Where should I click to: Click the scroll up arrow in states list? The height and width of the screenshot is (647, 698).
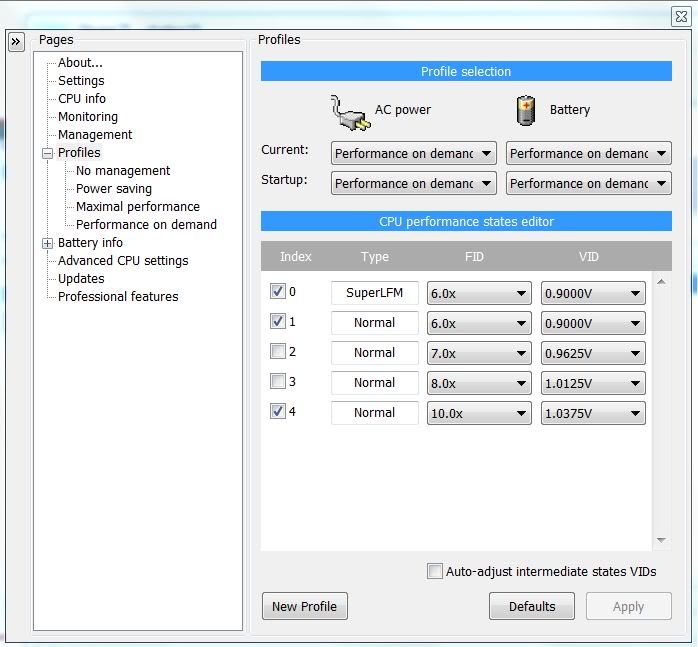(661, 282)
